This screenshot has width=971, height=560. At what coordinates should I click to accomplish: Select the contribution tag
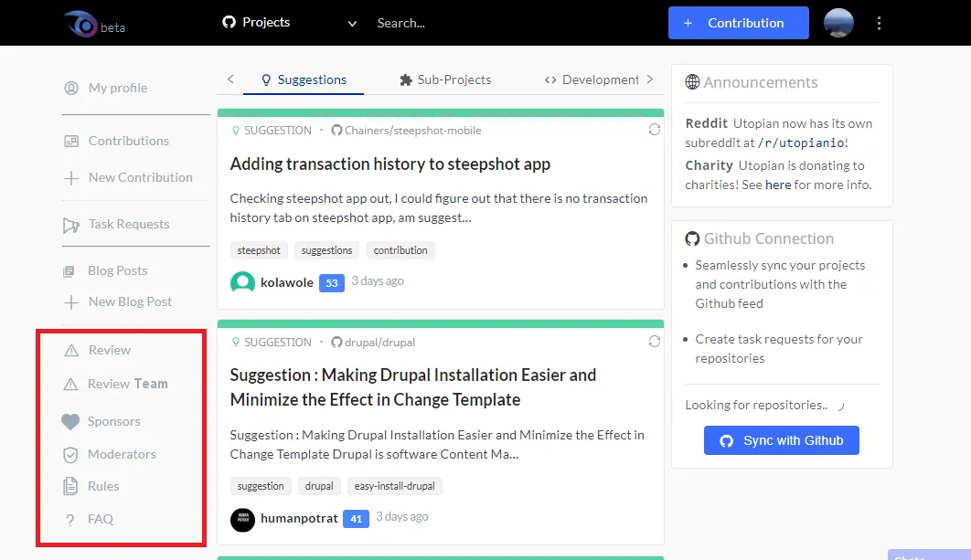[x=400, y=250]
